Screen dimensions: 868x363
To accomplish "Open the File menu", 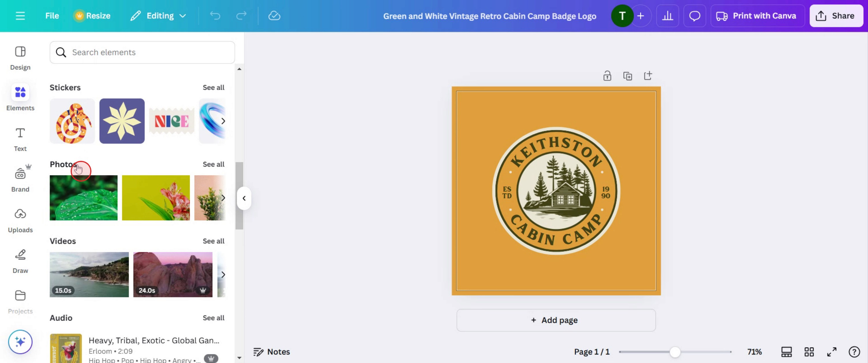I will pyautogui.click(x=52, y=16).
